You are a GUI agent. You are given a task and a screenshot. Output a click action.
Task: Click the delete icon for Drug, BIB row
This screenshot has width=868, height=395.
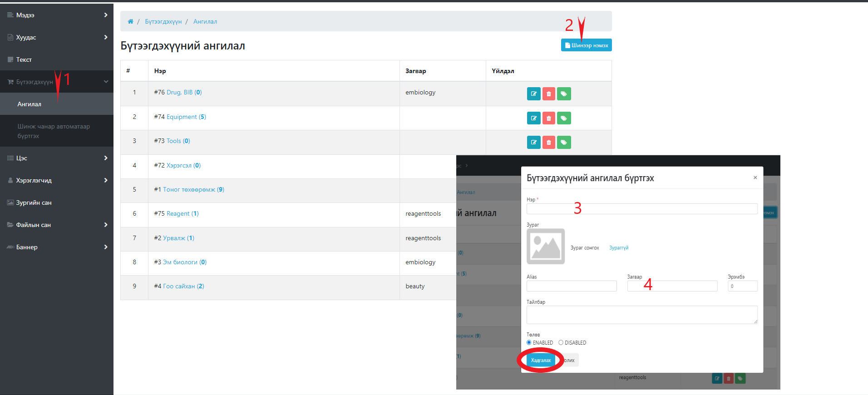(548, 94)
